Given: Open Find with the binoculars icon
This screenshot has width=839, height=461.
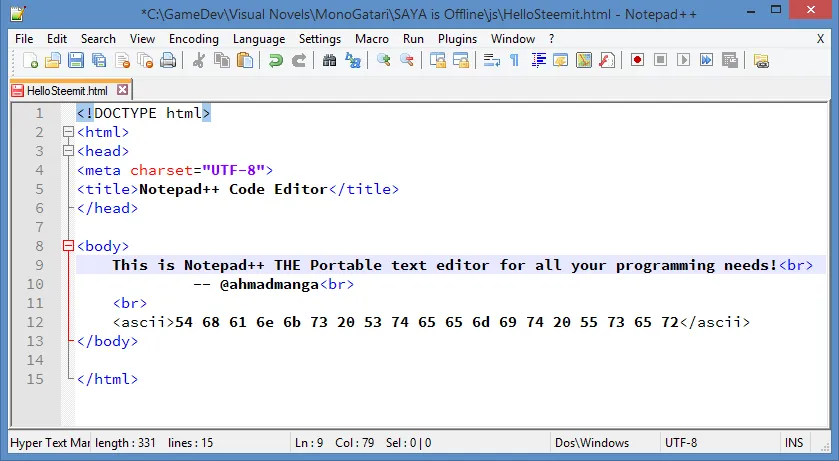Looking at the screenshot, I should click(x=330, y=60).
